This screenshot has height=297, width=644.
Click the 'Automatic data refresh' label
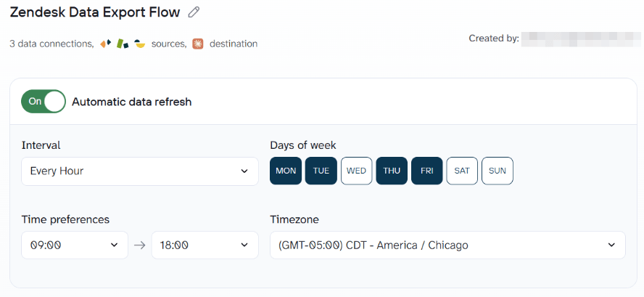pyautogui.click(x=132, y=102)
